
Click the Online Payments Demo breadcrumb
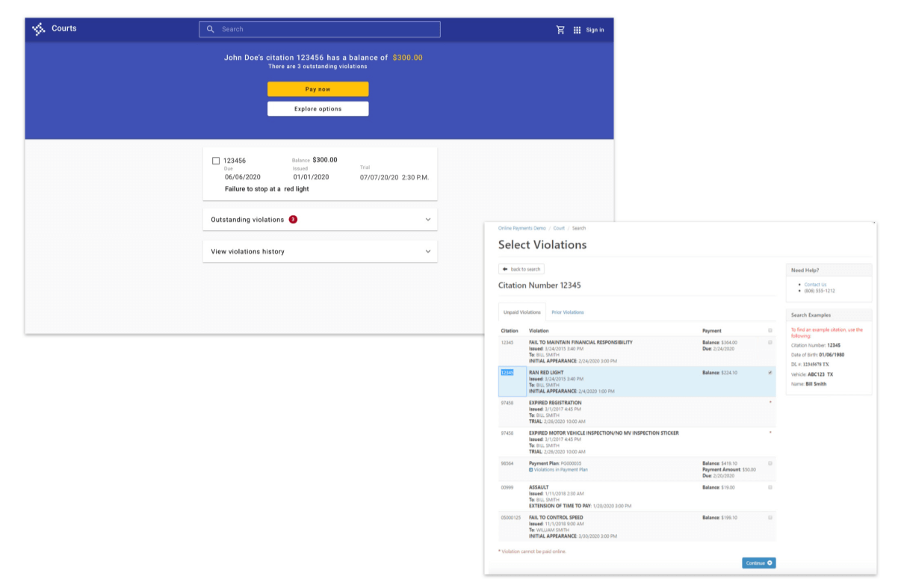(x=522, y=228)
